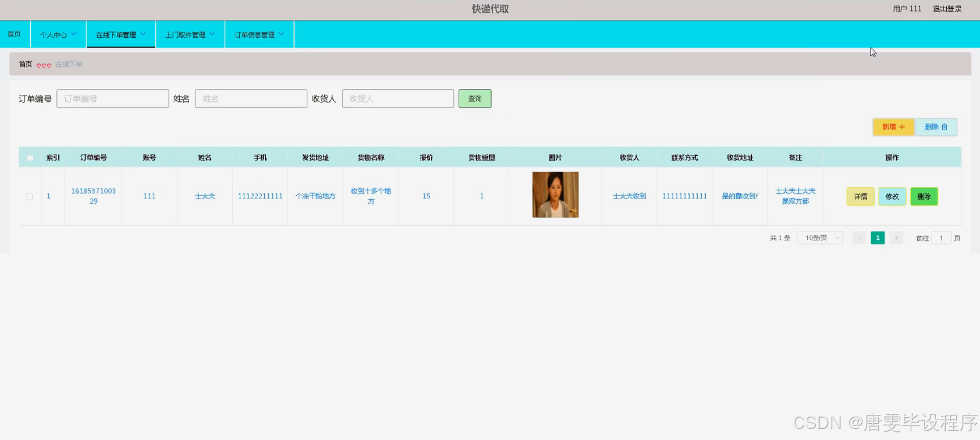Open the row's photo thumbnail
This screenshot has height=440, width=980.
point(555,194)
